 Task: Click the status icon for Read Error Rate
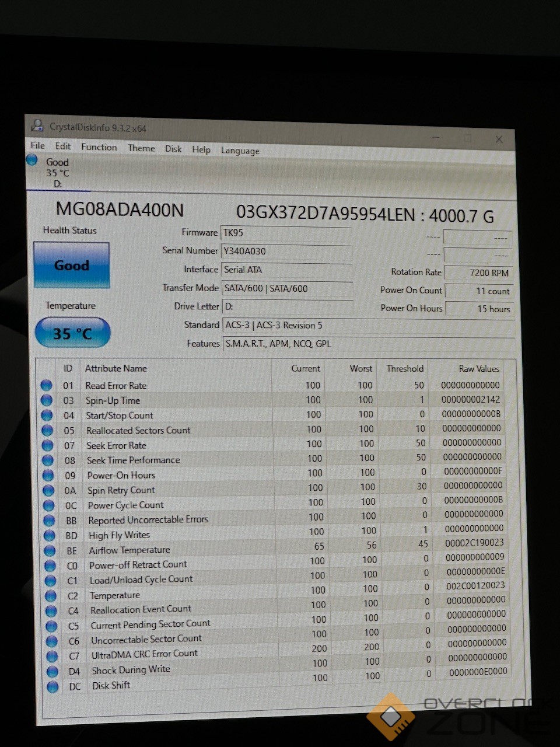pyautogui.click(x=46, y=385)
